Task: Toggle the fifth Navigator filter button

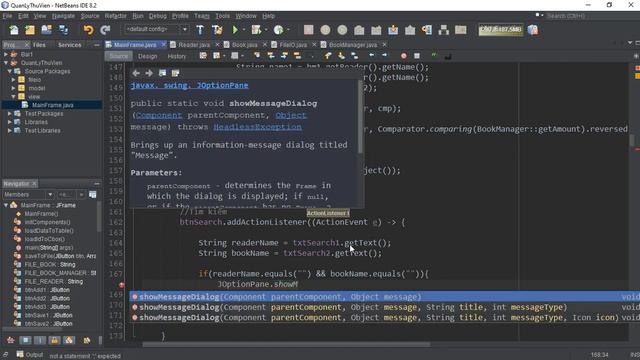Action: pos(69,340)
